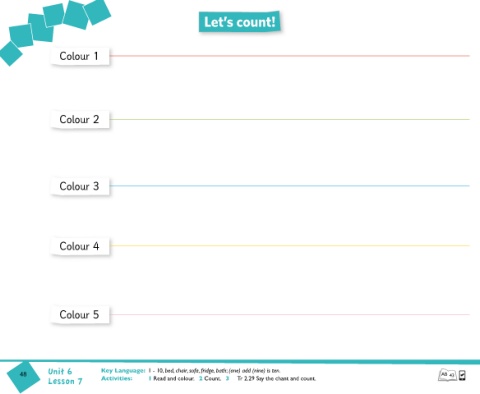480x394 pixels.
Task: Click the blue line beside Colour 3
Action: 289,186
